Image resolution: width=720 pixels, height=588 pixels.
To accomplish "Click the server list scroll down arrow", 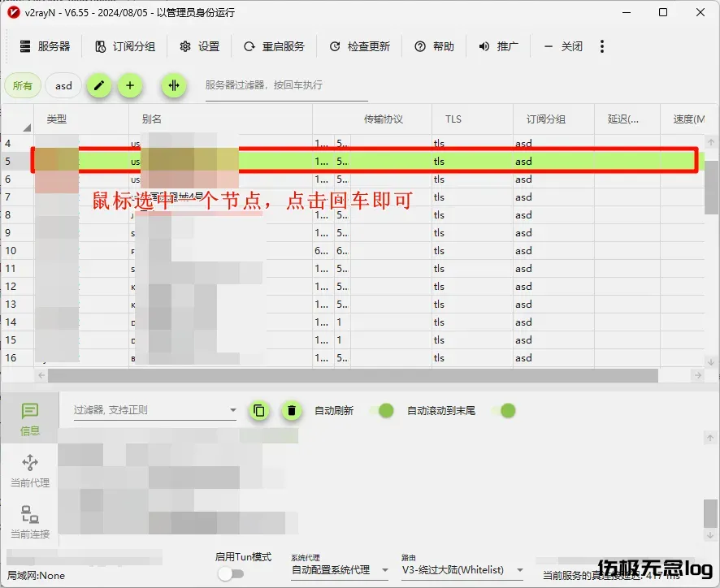I will pos(711,361).
